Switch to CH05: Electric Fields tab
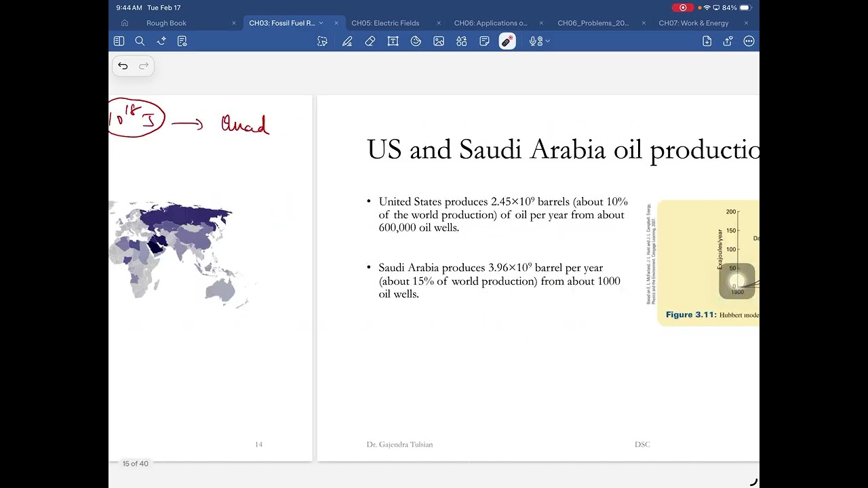Viewport: 868px width, 488px height. (385, 23)
